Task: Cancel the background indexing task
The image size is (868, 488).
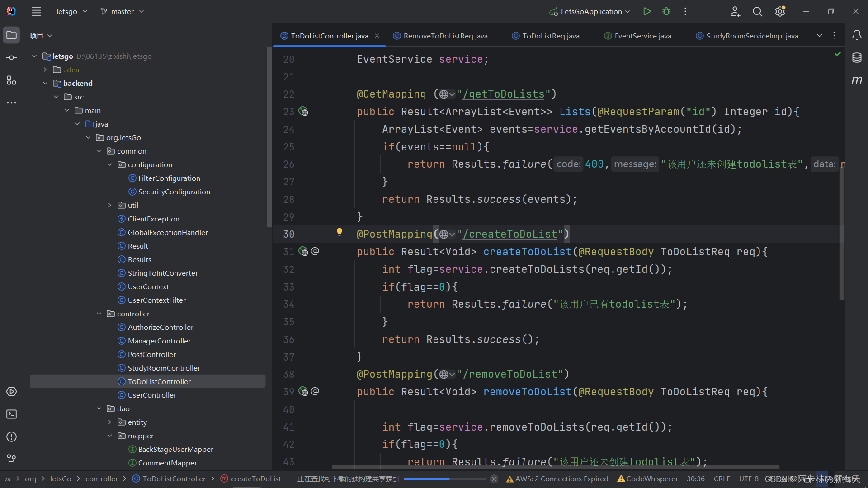Action: point(494,479)
